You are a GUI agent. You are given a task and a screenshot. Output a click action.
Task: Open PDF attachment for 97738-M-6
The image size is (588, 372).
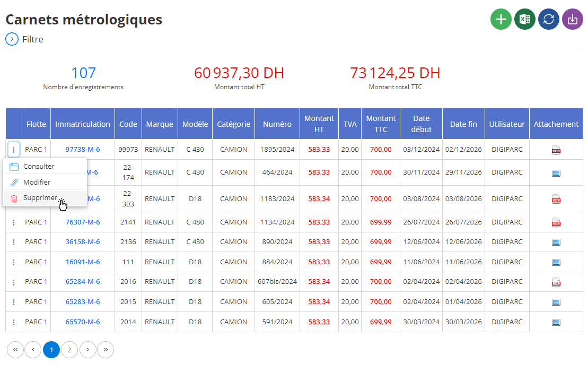tap(556, 150)
